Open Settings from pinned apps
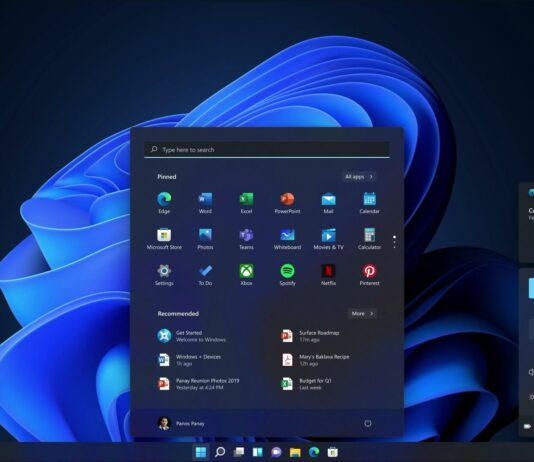This screenshot has height=462, width=534. [164, 274]
